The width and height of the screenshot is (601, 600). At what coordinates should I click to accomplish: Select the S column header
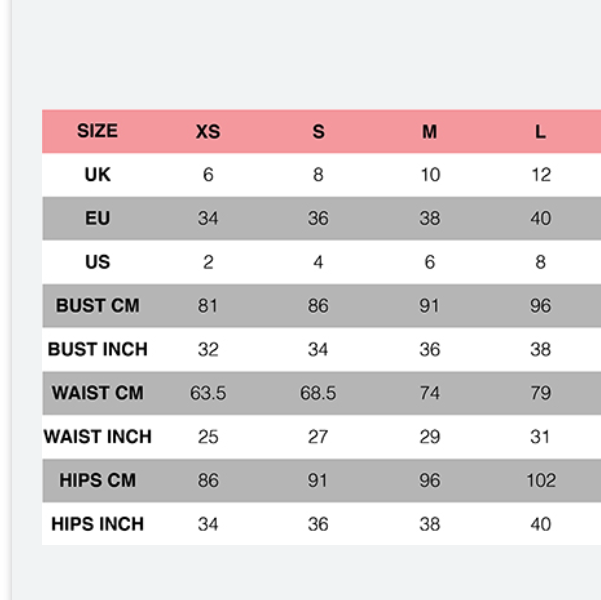coord(318,132)
